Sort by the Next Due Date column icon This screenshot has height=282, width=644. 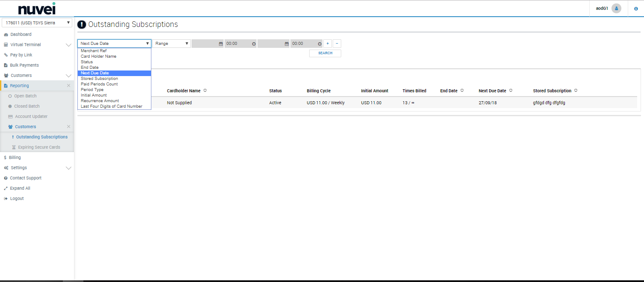click(511, 91)
